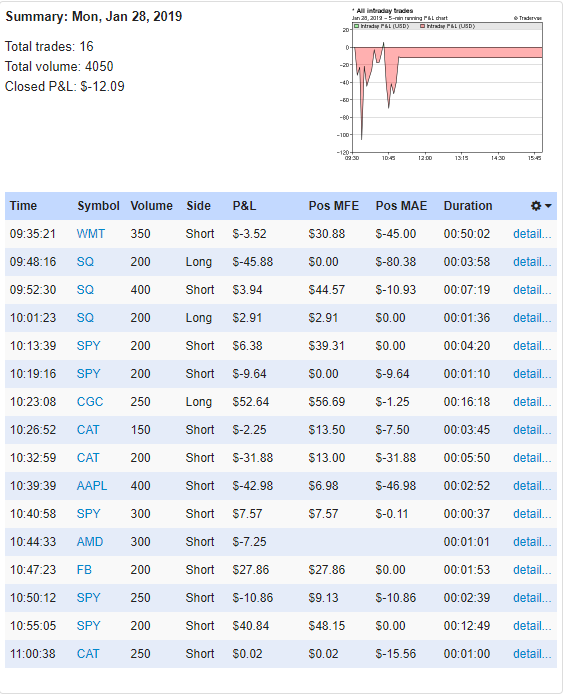View detail for 10:13:39 SPY trade

(532, 346)
